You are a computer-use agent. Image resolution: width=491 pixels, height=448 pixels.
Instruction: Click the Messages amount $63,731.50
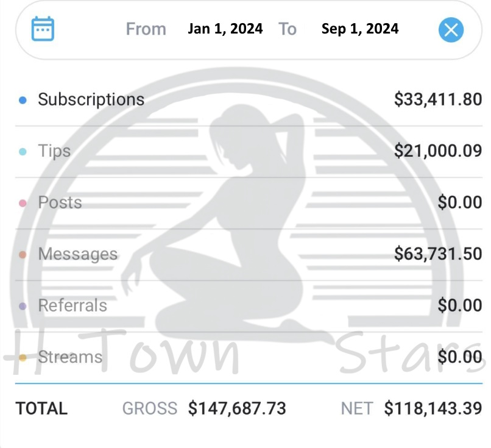[x=437, y=254]
